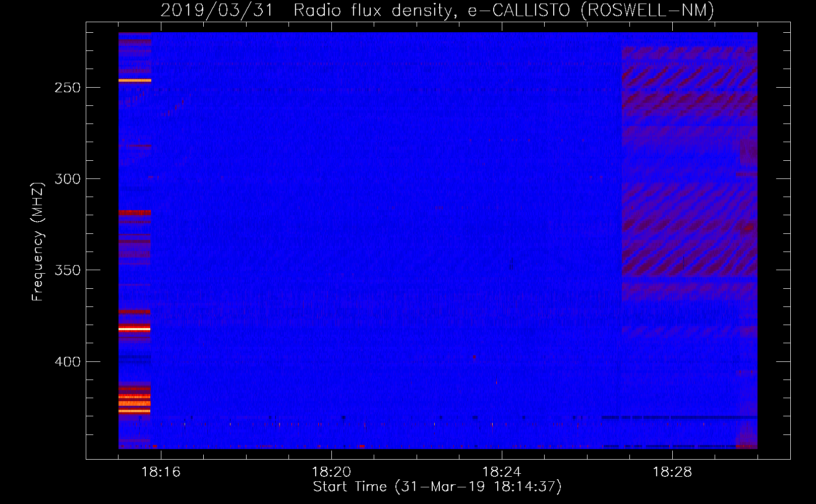Click the date '2019/03/31' in the title
The image size is (816, 504).
217,10
